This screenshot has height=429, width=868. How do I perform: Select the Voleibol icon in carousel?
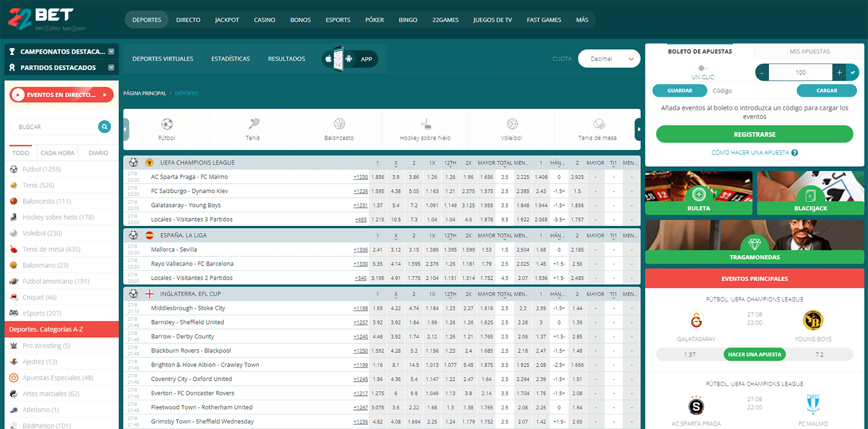512,124
